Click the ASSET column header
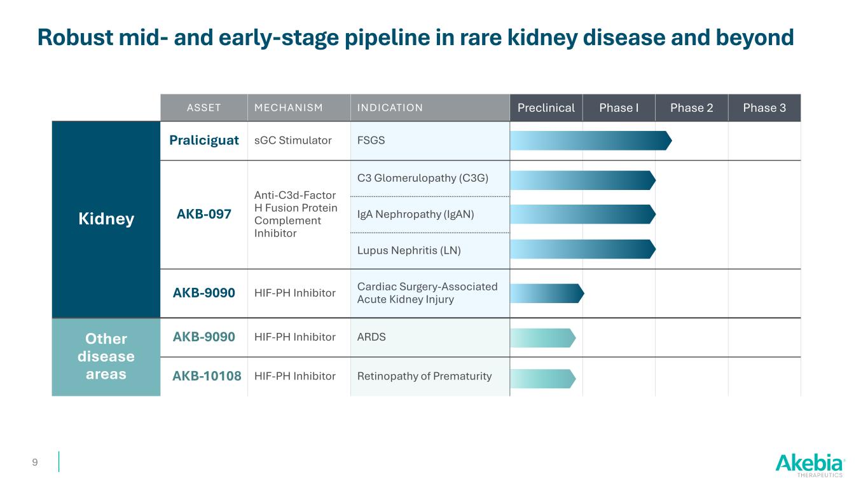The height and width of the screenshot is (488, 868). [x=203, y=108]
